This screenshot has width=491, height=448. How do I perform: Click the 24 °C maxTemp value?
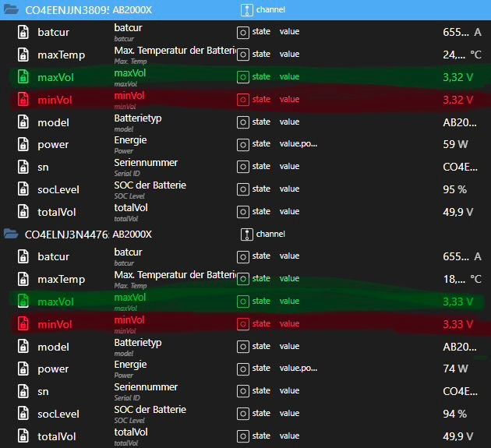(462, 55)
